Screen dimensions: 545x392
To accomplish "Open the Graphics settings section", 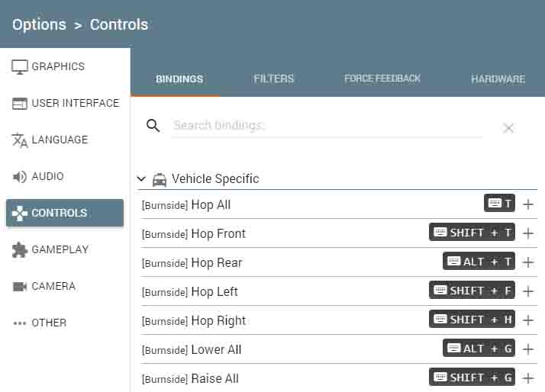I will click(x=57, y=67).
